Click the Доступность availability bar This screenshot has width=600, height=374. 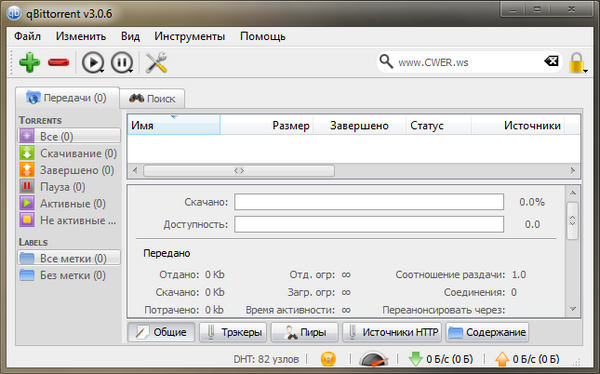tap(369, 224)
